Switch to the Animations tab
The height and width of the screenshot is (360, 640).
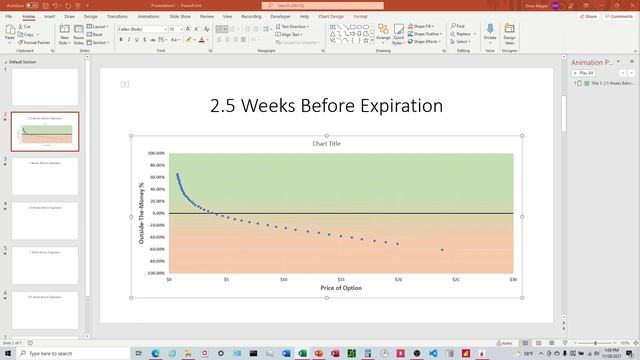point(149,17)
